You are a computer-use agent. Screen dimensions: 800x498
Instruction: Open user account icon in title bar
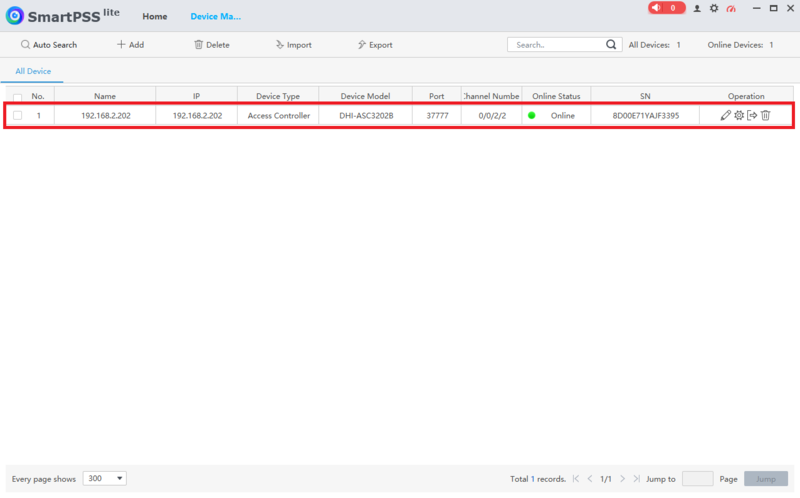(x=697, y=8)
